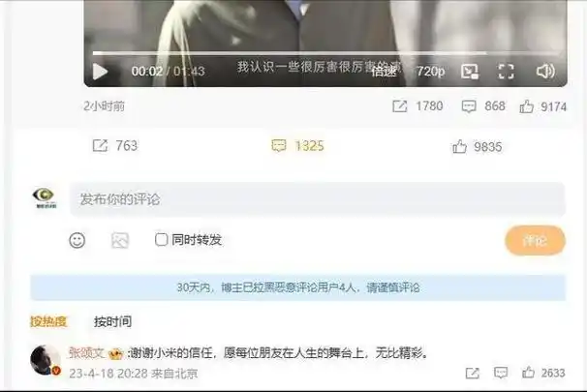Open the emoji picker smiley icon
Image resolution: width=587 pixels, height=392 pixels.
tap(77, 240)
